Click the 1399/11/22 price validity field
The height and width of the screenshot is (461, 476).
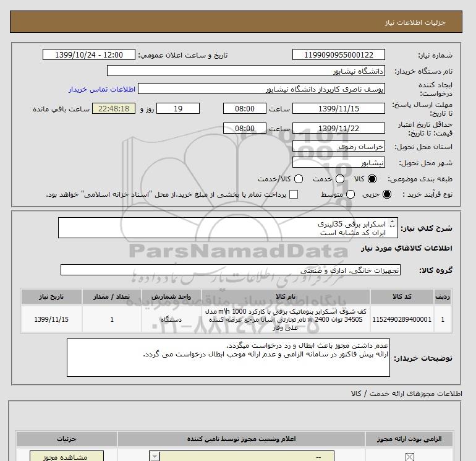(x=339, y=128)
